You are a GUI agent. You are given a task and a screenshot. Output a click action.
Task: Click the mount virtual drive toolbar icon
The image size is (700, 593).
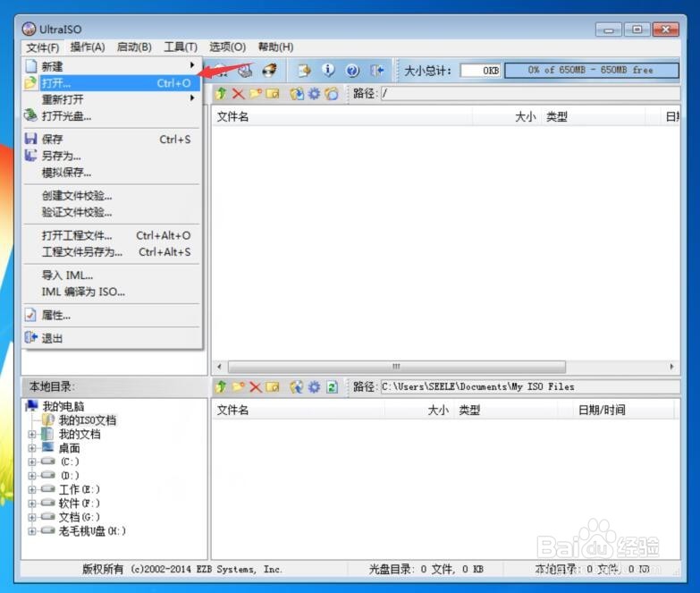pyautogui.click(x=245, y=70)
